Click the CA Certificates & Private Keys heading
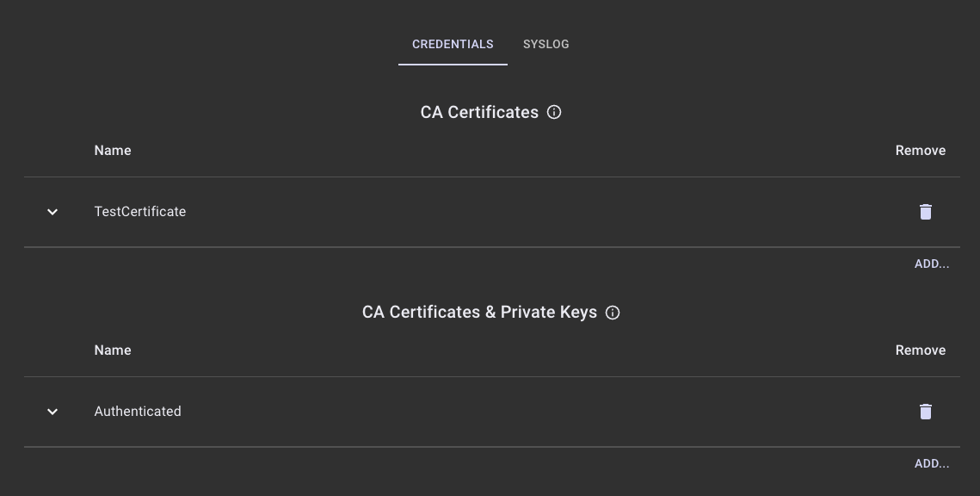 pyautogui.click(x=479, y=313)
